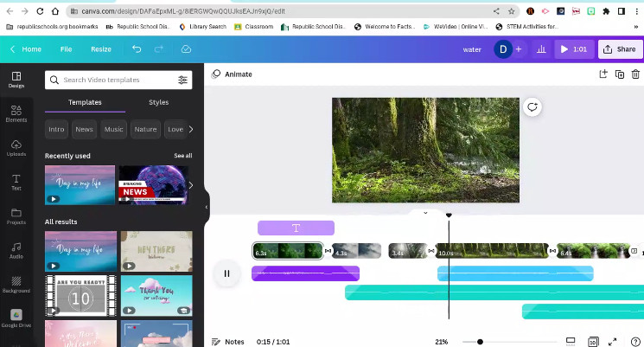This screenshot has width=644, height=347.
Task: Open the File menu
Action: 66,49
